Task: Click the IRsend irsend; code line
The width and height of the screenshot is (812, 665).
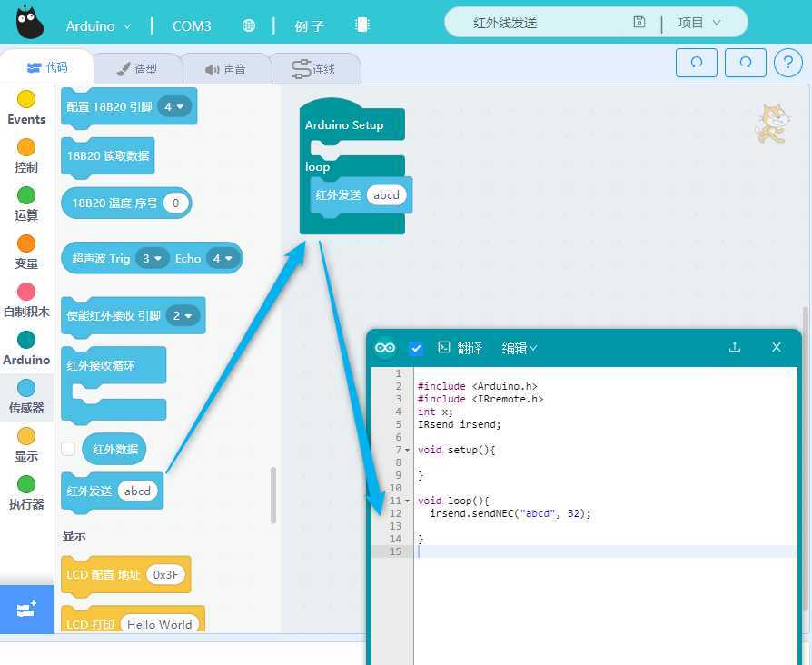Action: coord(460,424)
